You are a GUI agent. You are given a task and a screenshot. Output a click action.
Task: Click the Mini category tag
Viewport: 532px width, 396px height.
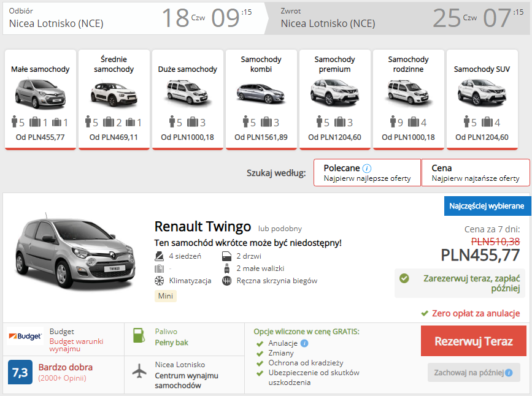coord(166,296)
